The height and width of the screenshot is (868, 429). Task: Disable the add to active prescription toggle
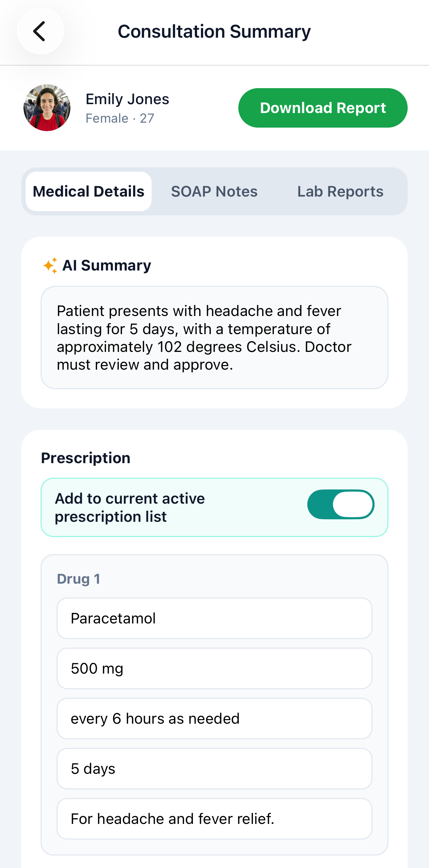pos(340,504)
